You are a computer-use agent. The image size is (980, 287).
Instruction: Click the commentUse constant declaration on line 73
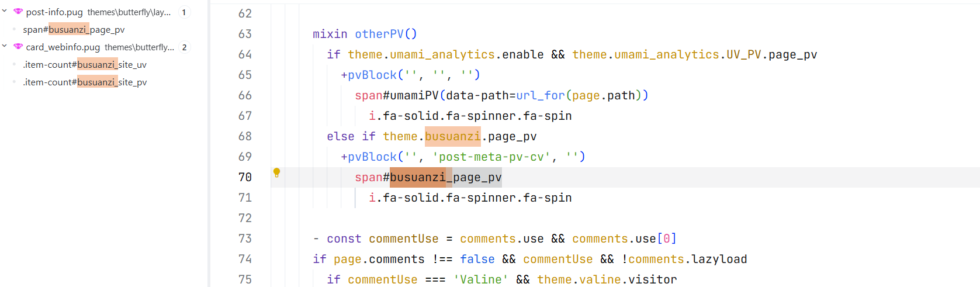coord(403,238)
